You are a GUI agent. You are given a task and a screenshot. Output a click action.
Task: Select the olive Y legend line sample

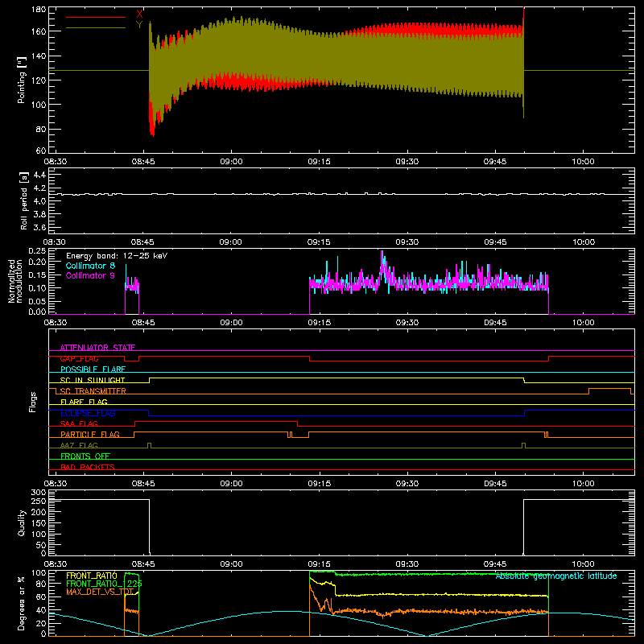coord(96,27)
